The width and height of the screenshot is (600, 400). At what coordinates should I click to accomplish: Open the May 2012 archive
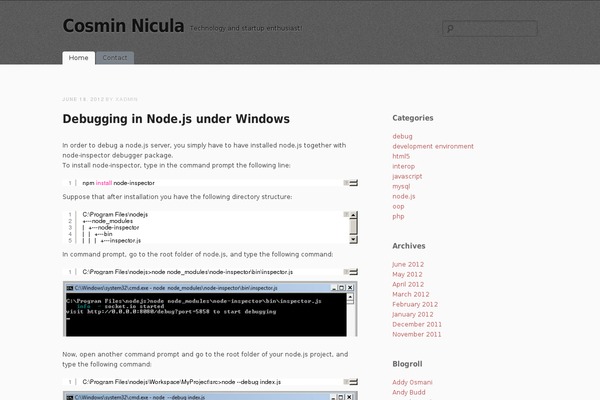(407, 274)
